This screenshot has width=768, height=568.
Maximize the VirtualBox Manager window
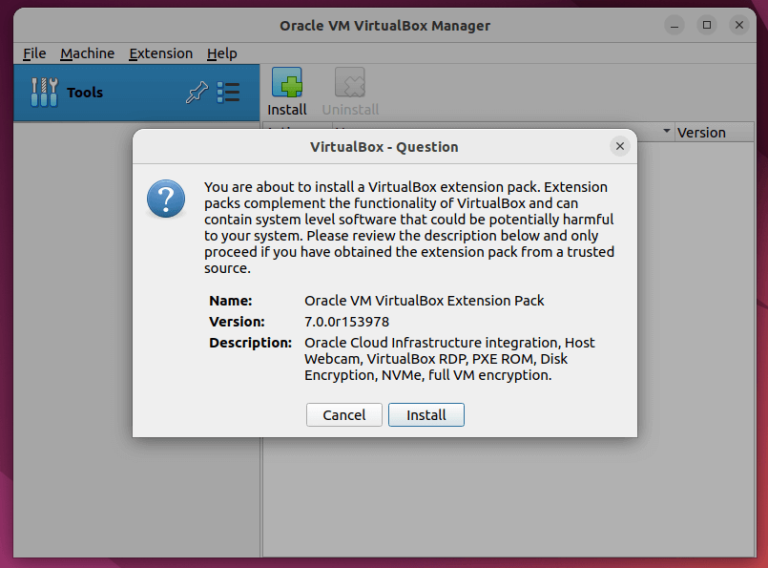[707, 25]
